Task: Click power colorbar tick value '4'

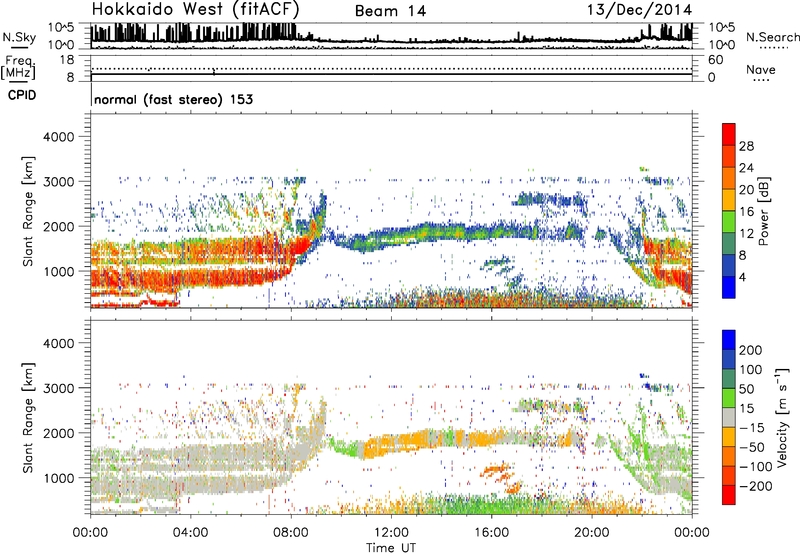Action: point(742,277)
